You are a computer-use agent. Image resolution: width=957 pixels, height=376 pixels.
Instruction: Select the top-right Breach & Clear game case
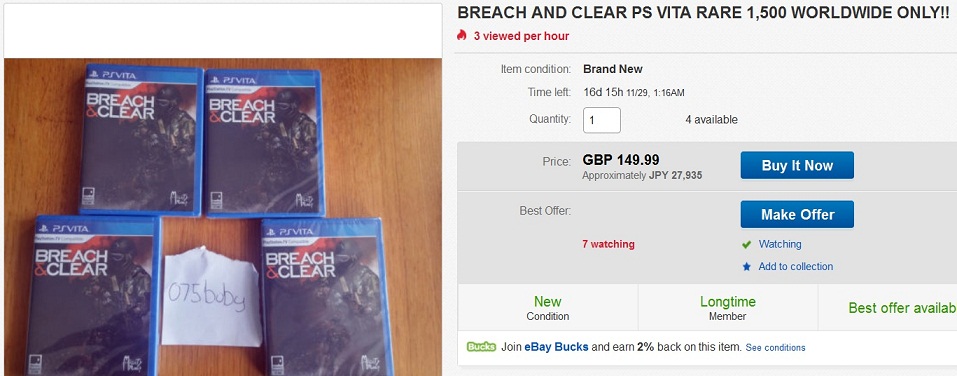263,143
